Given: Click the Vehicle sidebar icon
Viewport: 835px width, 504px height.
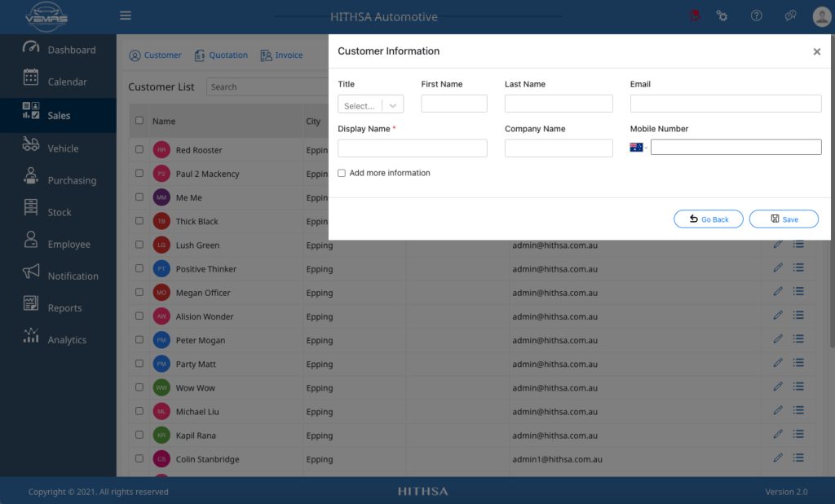Looking at the screenshot, I should pyautogui.click(x=31, y=144).
